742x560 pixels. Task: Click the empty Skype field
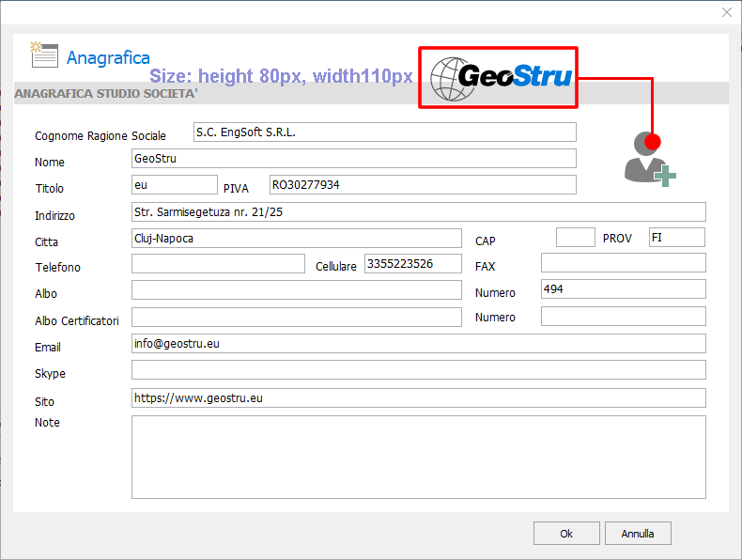pyautogui.click(x=418, y=369)
